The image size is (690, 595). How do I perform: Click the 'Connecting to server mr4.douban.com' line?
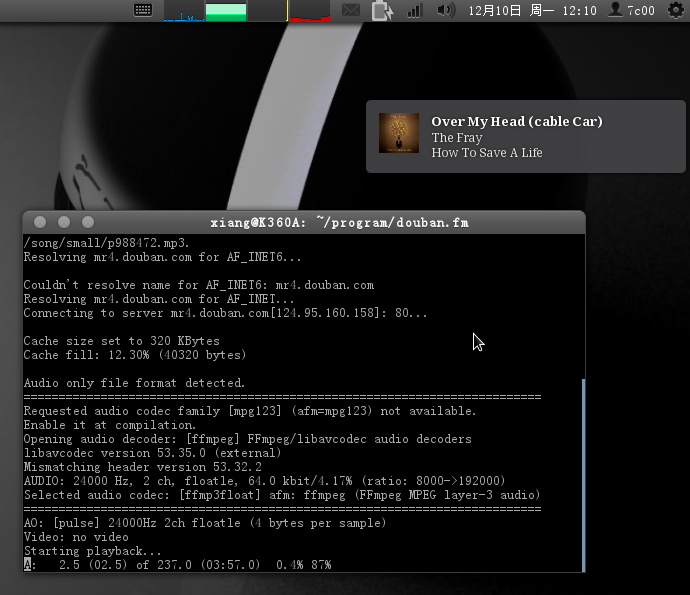pyautogui.click(x=225, y=313)
